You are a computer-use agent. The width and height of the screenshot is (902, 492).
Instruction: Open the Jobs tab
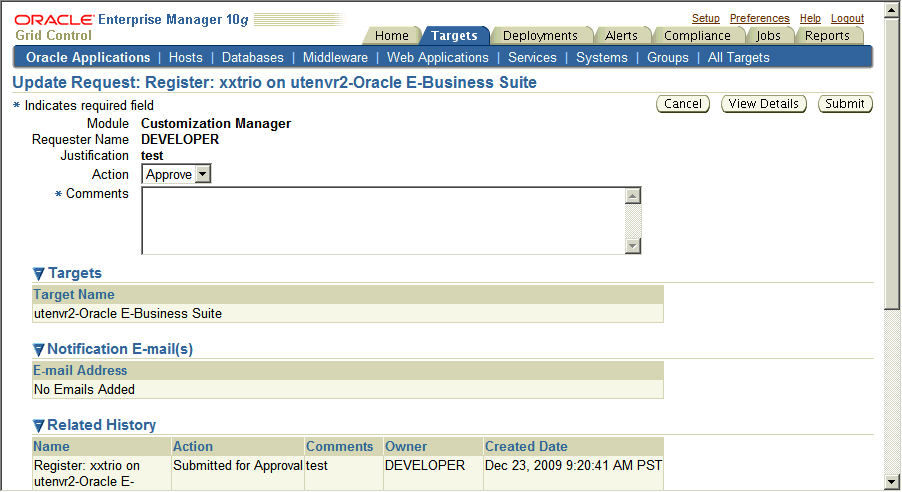pyautogui.click(x=769, y=36)
